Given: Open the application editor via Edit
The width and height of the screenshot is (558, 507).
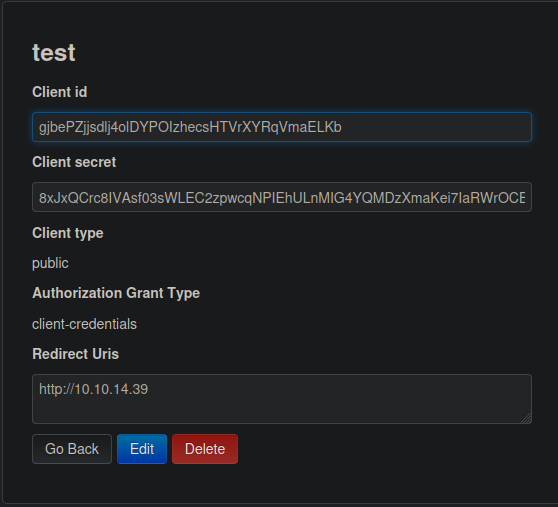Looking at the screenshot, I should pyautogui.click(x=142, y=449).
